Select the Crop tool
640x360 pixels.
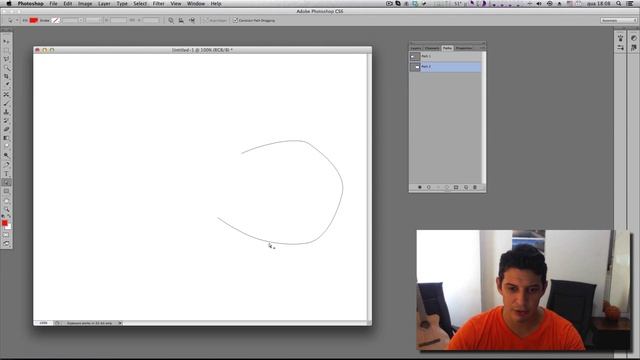click(x=6, y=76)
